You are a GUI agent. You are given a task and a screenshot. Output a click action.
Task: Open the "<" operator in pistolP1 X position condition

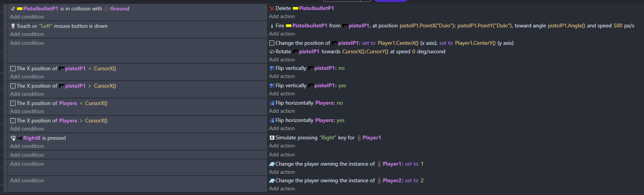[90, 69]
